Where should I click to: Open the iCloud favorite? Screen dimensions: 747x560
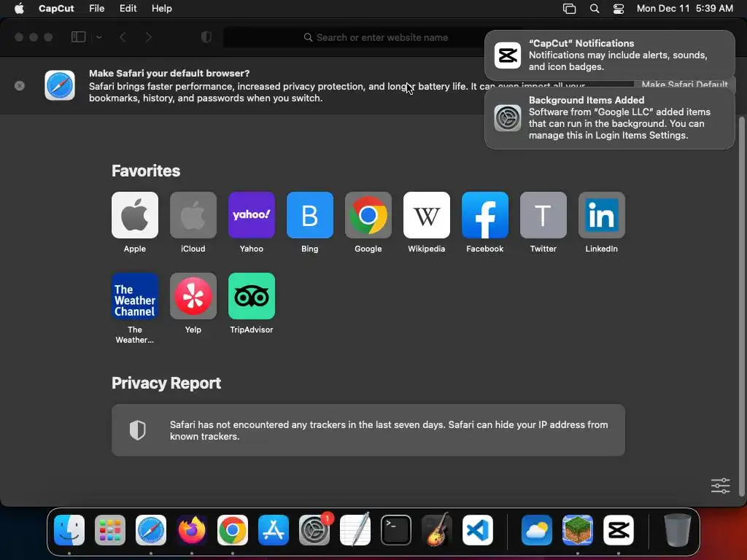[x=193, y=215]
